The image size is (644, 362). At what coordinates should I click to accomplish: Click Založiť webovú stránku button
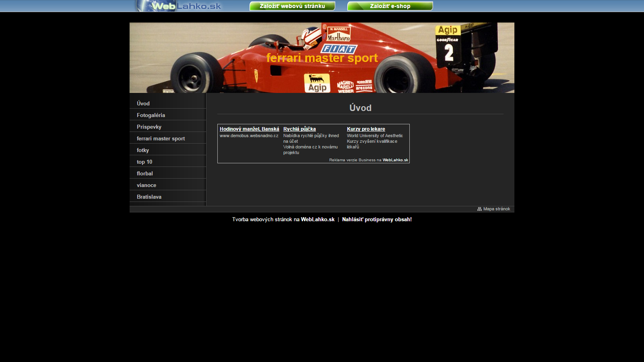click(x=292, y=6)
